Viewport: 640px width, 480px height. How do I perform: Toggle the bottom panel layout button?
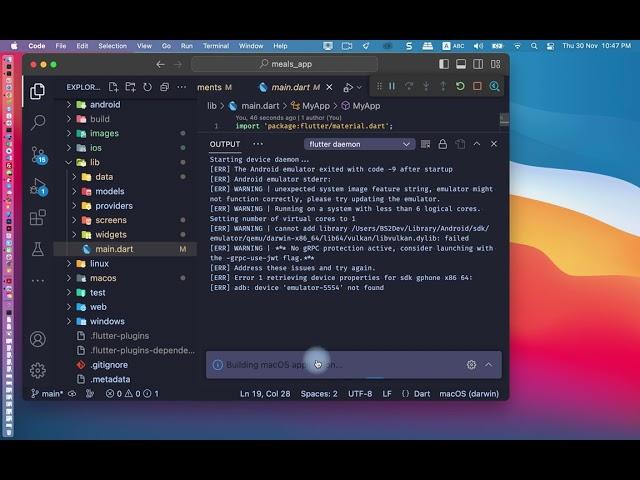pos(461,64)
